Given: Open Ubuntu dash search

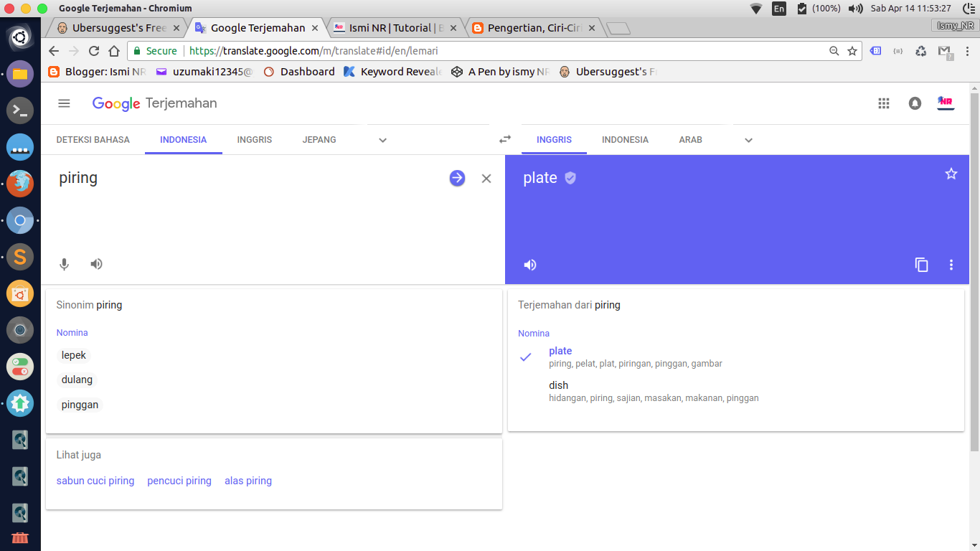Looking at the screenshot, I should pyautogui.click(x=20, y=37).
